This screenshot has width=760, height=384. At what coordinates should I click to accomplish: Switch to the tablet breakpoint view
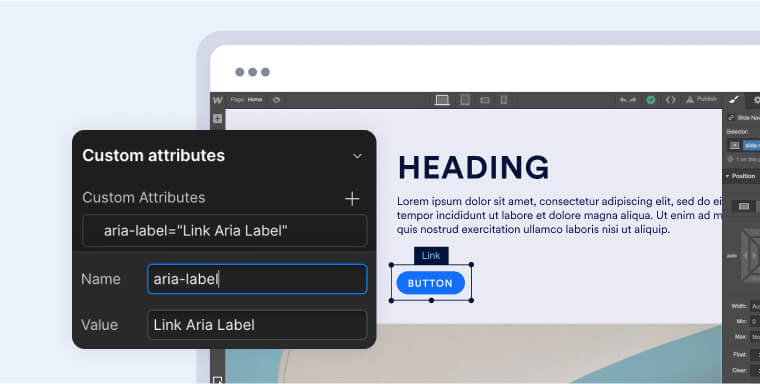465,100
